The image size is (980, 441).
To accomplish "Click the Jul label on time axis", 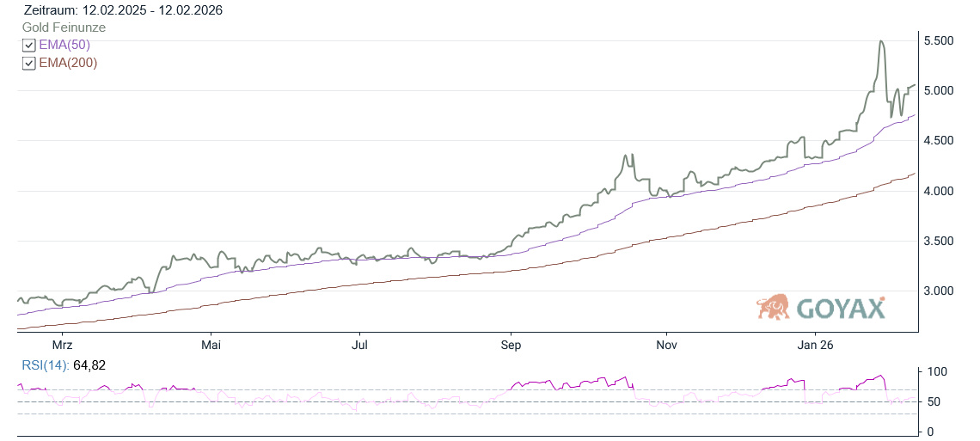I will point(360,346).
